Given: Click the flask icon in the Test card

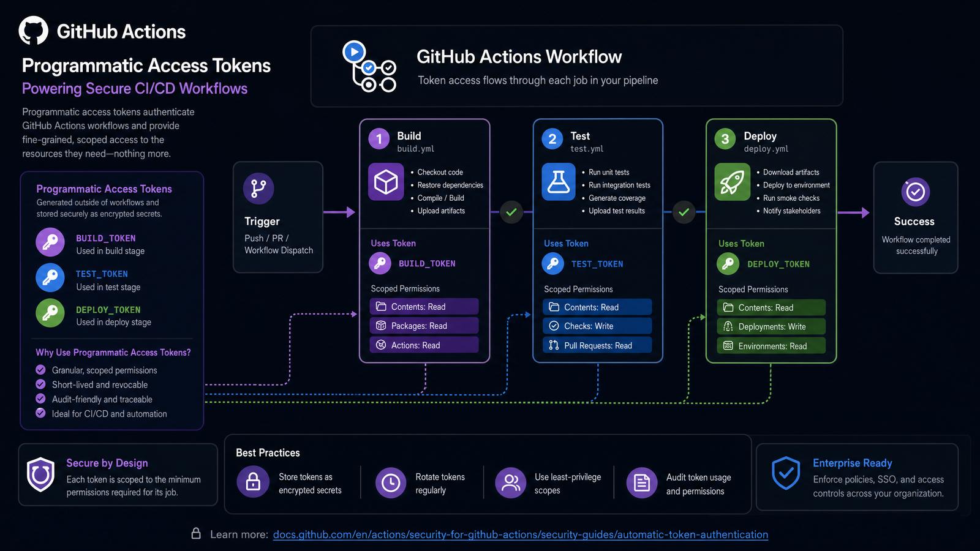Looking at the screenshot, I should tap(559, 182).
